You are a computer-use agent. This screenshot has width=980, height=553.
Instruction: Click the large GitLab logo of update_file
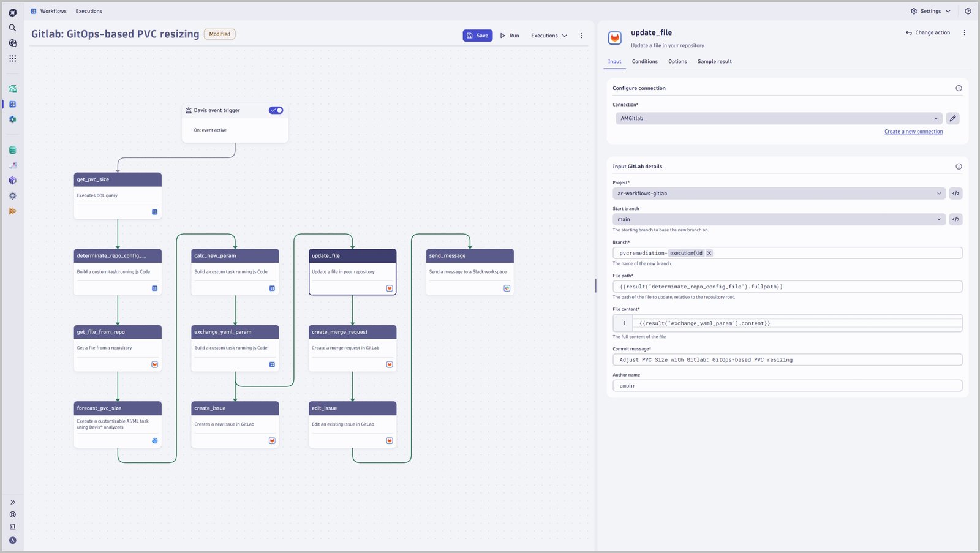click(615, 38)
